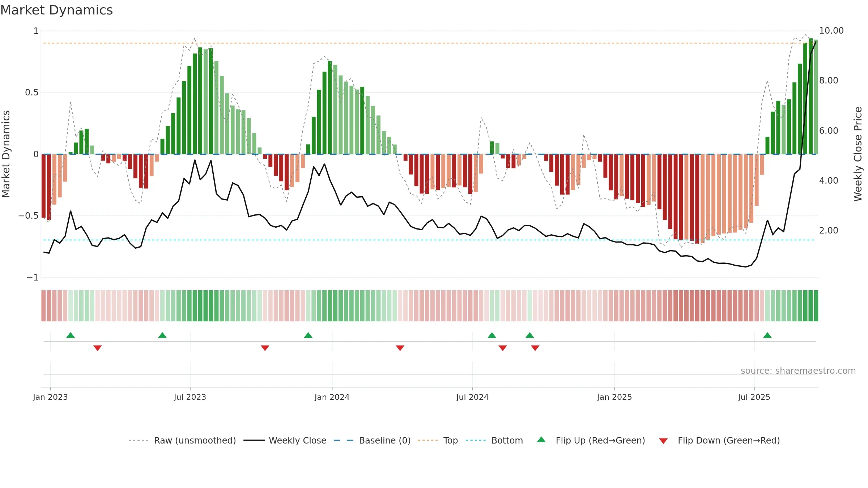Click the Jan 2025 x-axis label

[614, 397]
